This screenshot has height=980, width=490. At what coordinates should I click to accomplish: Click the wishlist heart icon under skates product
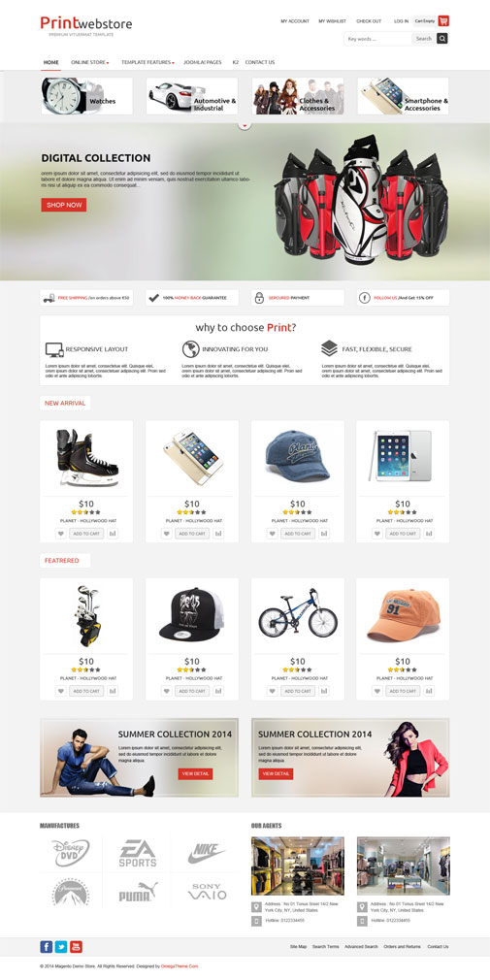coord(60,534)
